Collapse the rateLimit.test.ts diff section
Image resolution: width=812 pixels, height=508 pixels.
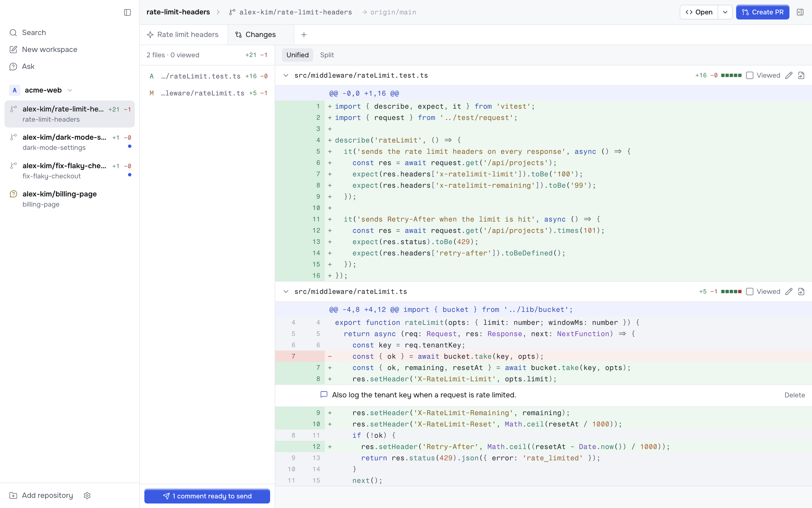click(x=286, y=75)
